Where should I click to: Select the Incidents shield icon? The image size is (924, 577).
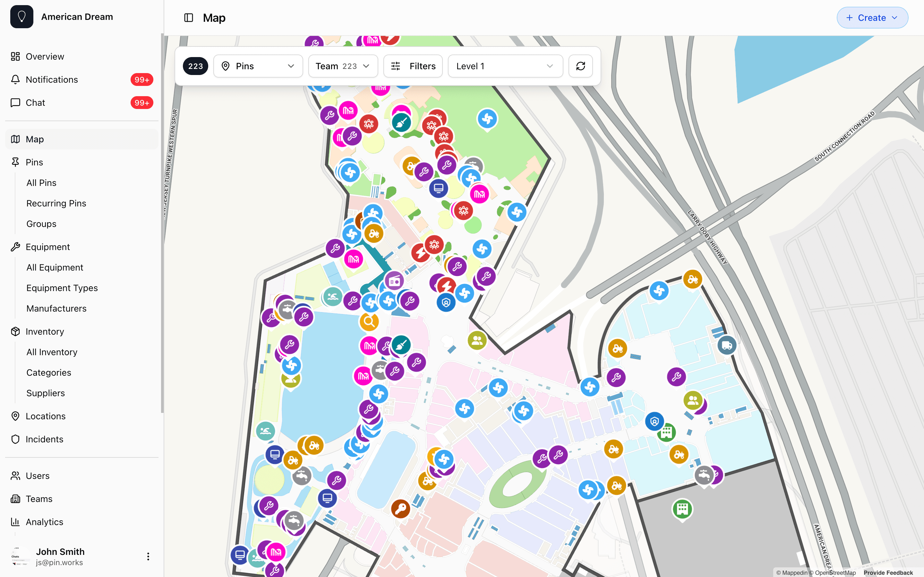15,439
